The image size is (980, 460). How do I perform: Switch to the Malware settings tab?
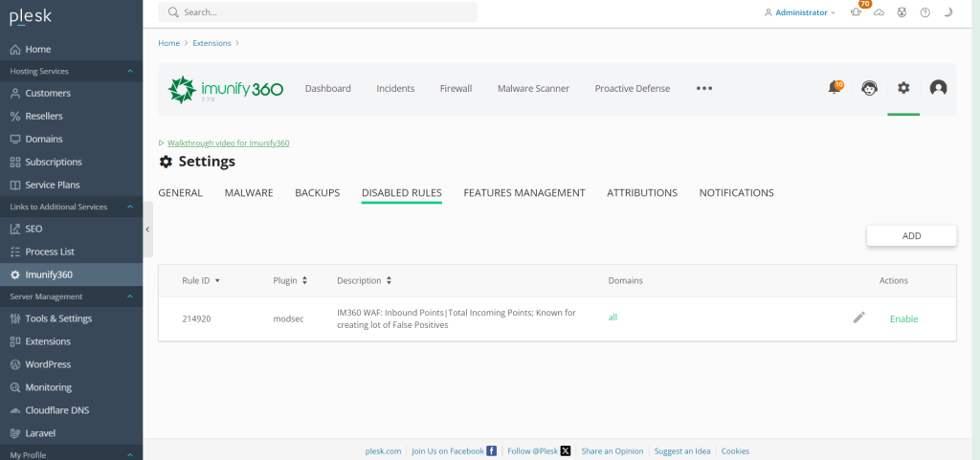click(249, 192)
